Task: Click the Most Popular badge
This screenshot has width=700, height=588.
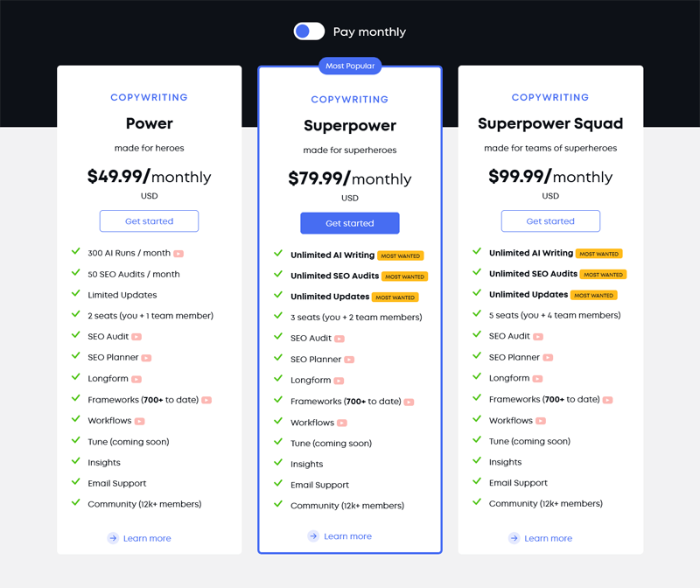Action: tap(350, 66)
